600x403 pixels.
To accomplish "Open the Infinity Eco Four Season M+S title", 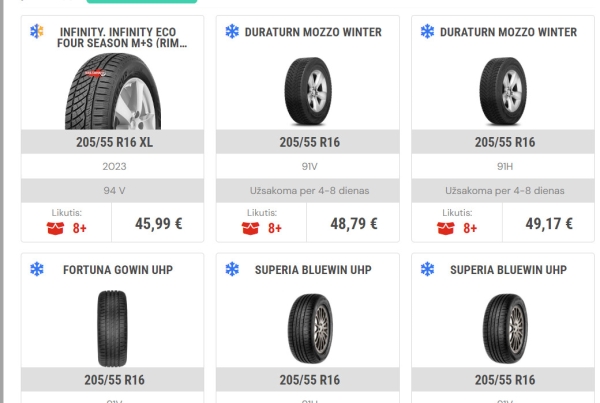I will click(x=124, y=38).
